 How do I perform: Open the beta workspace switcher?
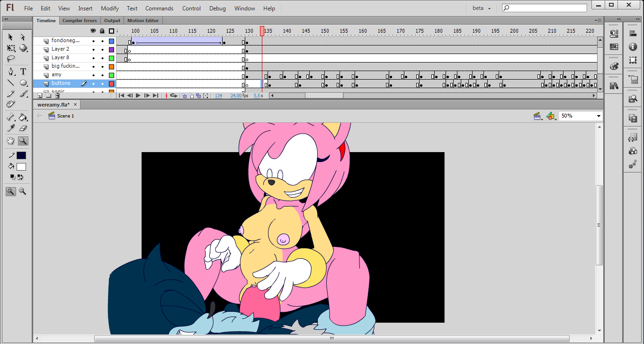click(x=482, y=8)
